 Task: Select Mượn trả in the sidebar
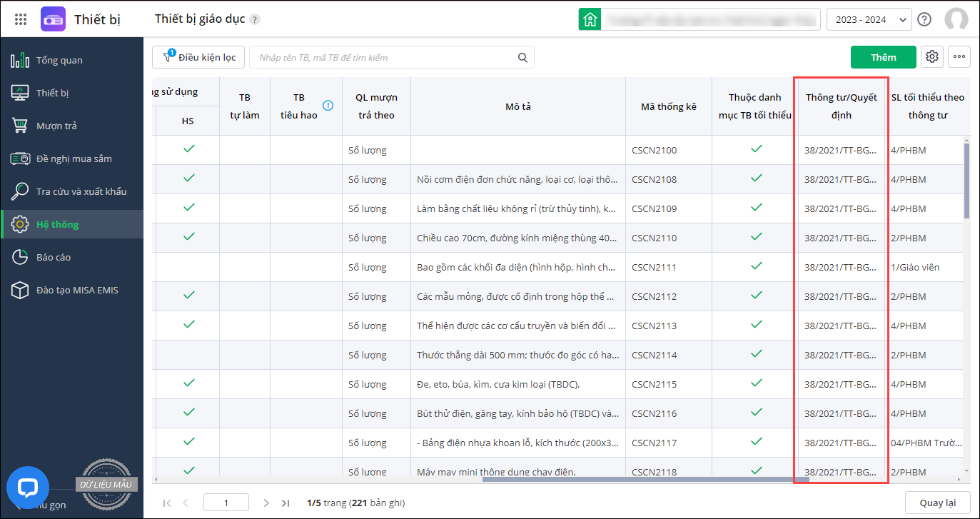click(56, 126)
